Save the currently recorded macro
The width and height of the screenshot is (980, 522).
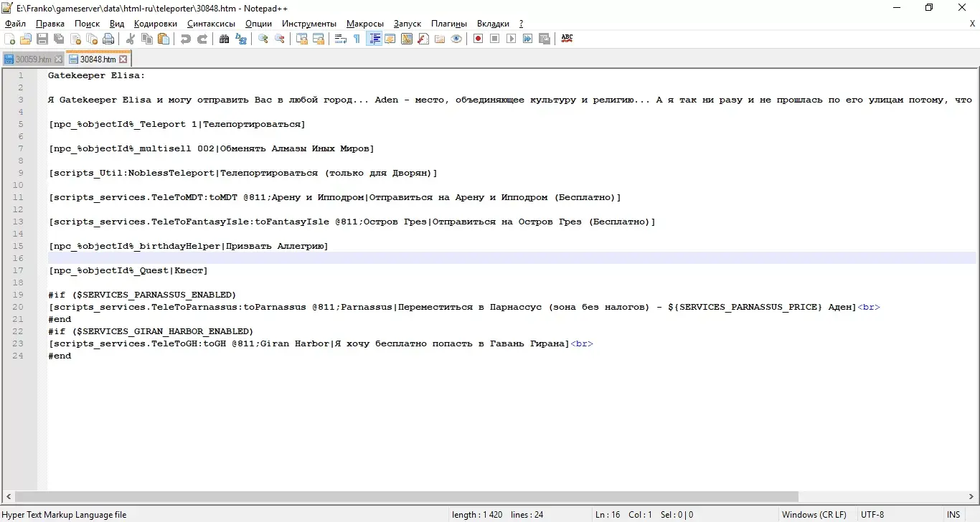tap(545, 39)
